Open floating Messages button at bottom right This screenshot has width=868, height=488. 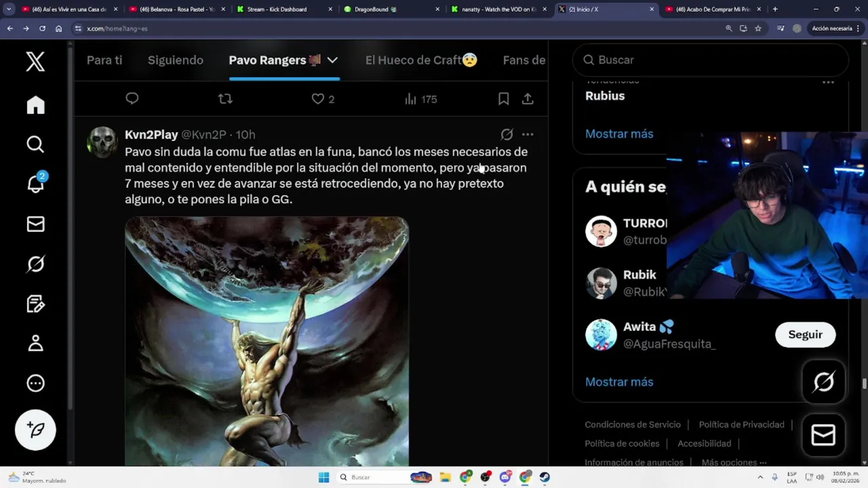point(823,435)
